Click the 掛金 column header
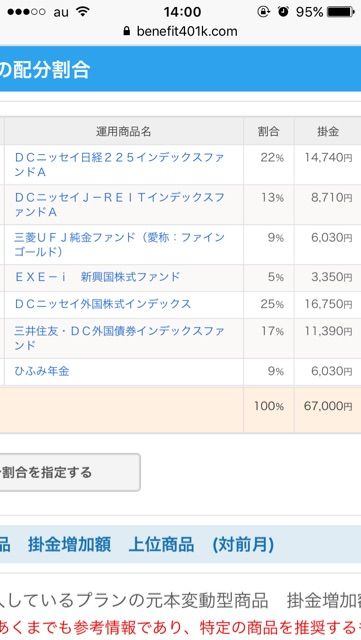This screenshot has height=640, width=361. (x=328, y=131)
